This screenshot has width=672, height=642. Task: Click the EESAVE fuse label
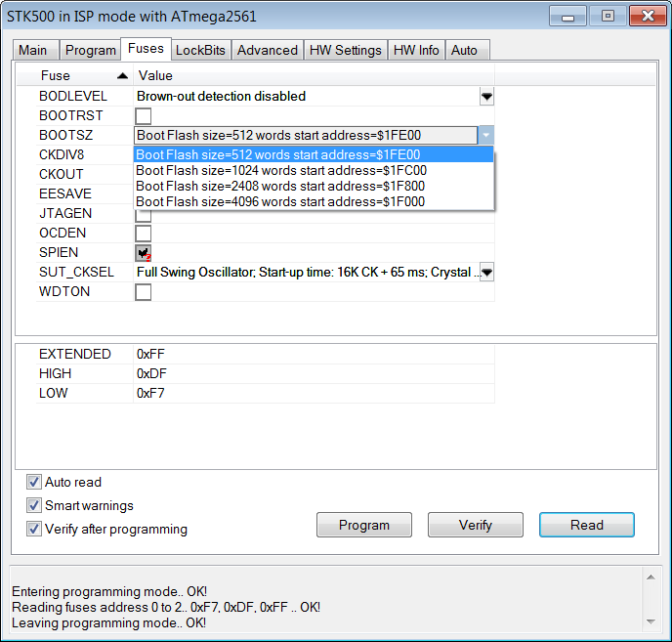tap(65, 193)
